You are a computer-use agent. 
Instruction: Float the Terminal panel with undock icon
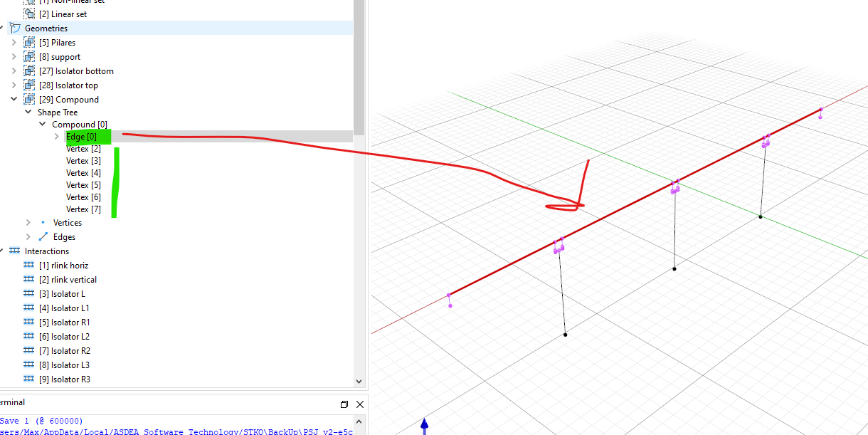344,404
